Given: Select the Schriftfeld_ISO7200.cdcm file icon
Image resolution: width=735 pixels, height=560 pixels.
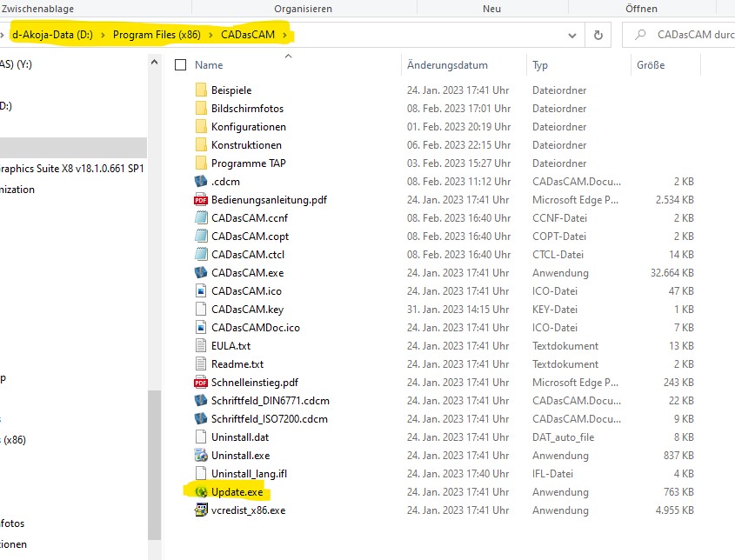Looking at the screenshot, I should (x=201, y=419).
